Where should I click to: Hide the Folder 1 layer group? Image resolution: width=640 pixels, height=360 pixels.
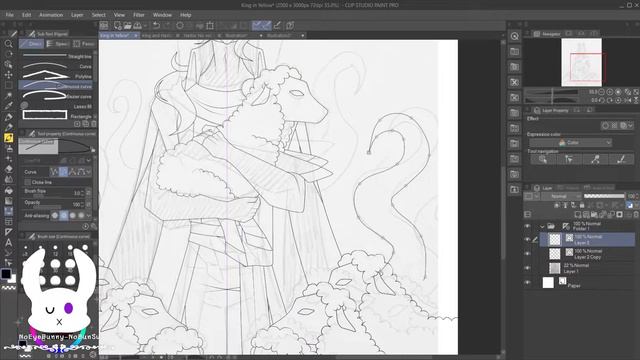click(x=527, y=226)
